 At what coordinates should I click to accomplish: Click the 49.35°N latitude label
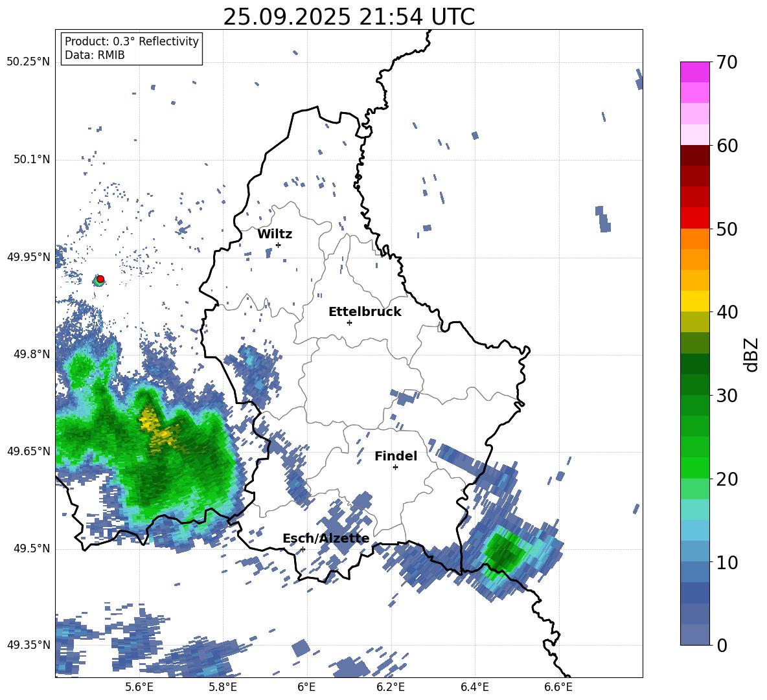[29, 645]
